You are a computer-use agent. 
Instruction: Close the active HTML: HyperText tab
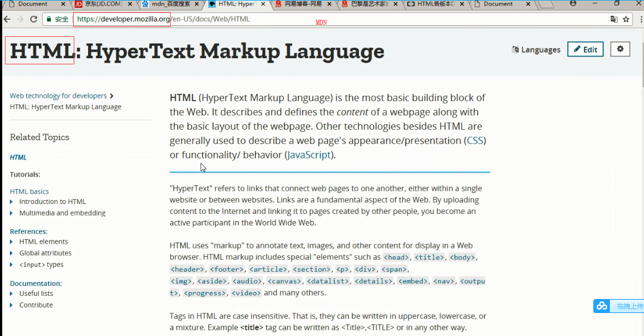(263, 4)
